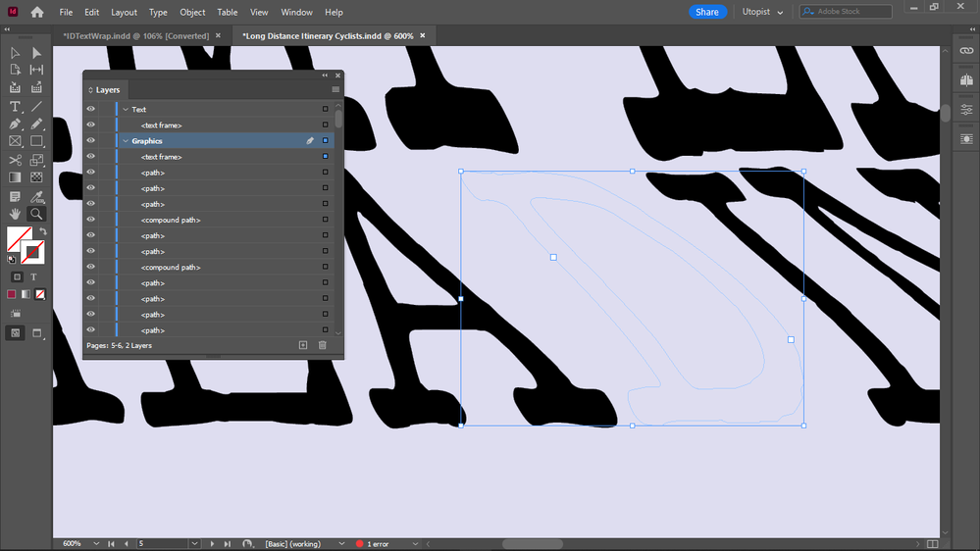Viewport: 980px width, 551px height.
Task: Open the Layout menu
Action: 124,12
